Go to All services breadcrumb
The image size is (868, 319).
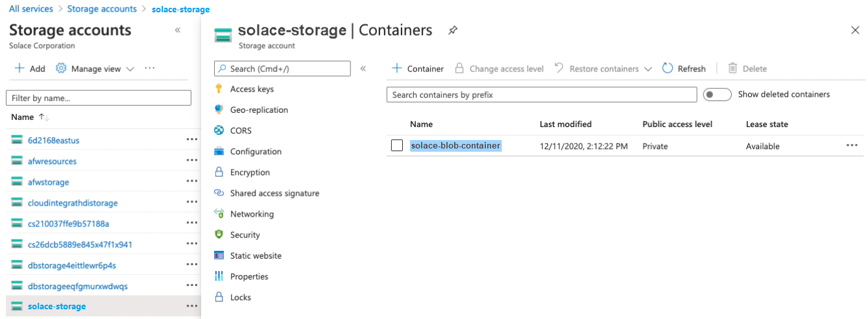pyautogui.click(x=32, y=9)
